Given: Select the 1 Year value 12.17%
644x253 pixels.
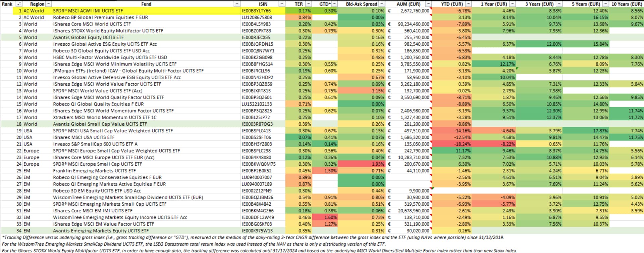Looking at the screenshot, I should coord(494,64).
